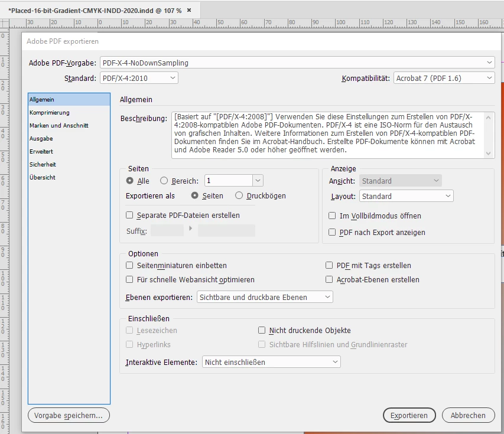504x434 pixels.
Task: Toggle PDF nach Export anzeigen checkbox
Action: tap(332, 232)
